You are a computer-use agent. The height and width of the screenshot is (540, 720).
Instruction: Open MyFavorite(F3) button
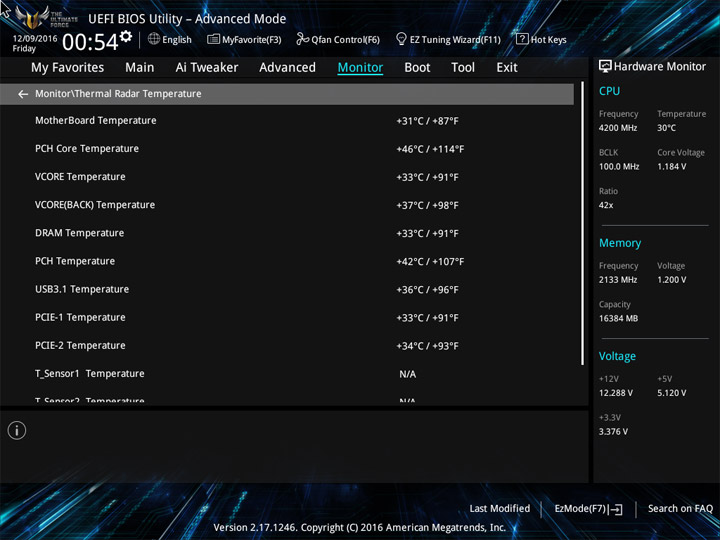[x=244, y=39]
